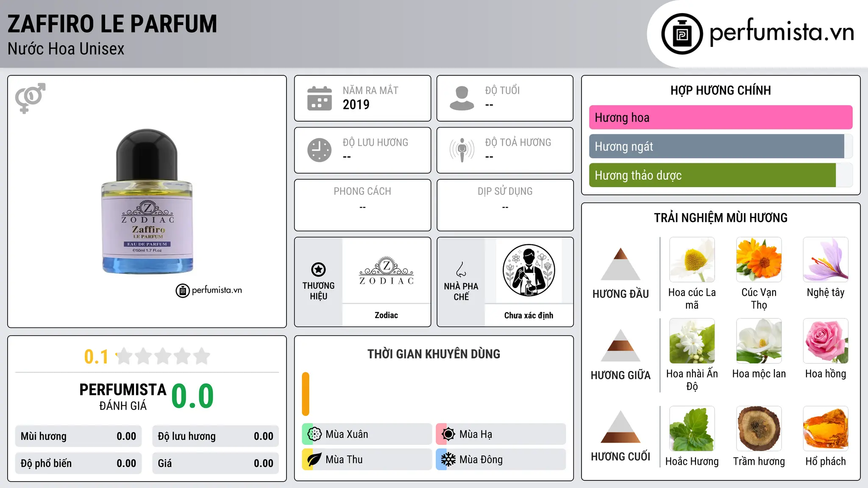Click the calendar icon for launch year
This screenshot has height=488, width=868.
tap(320, 98)
